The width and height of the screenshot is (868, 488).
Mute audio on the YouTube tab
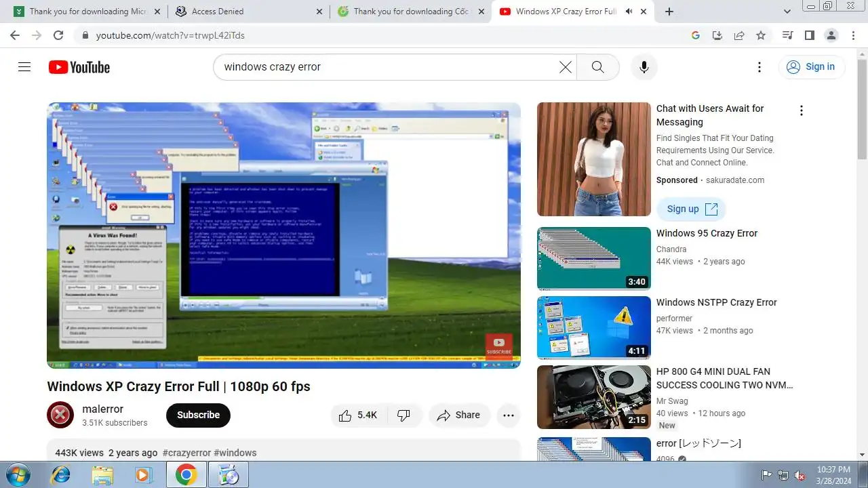[x=629, y=12]
